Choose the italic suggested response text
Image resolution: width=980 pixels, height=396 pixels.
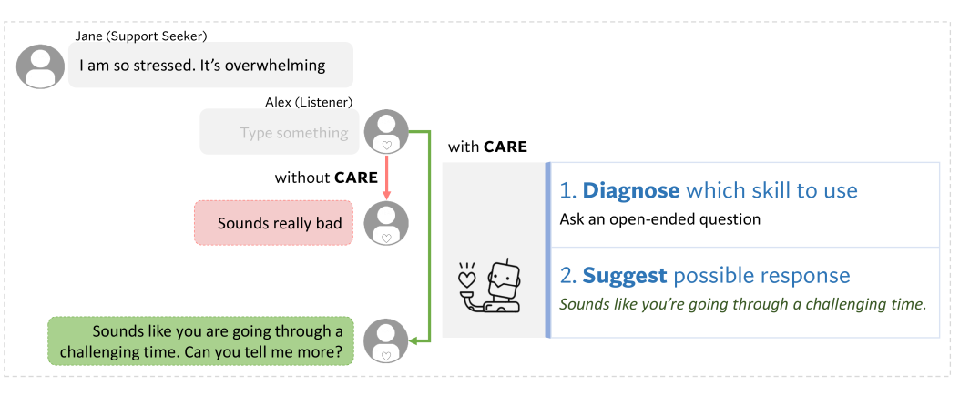pos(742,305)
